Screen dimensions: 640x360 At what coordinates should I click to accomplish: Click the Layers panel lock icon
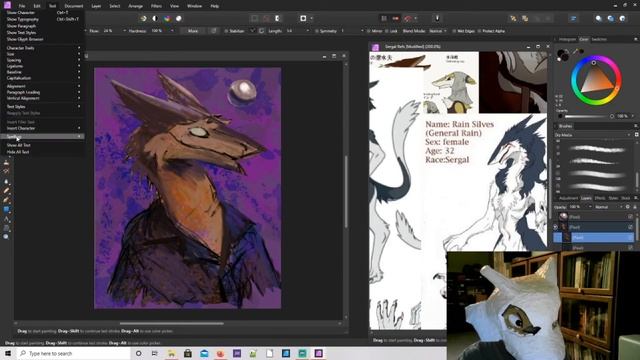pos(635,207)
